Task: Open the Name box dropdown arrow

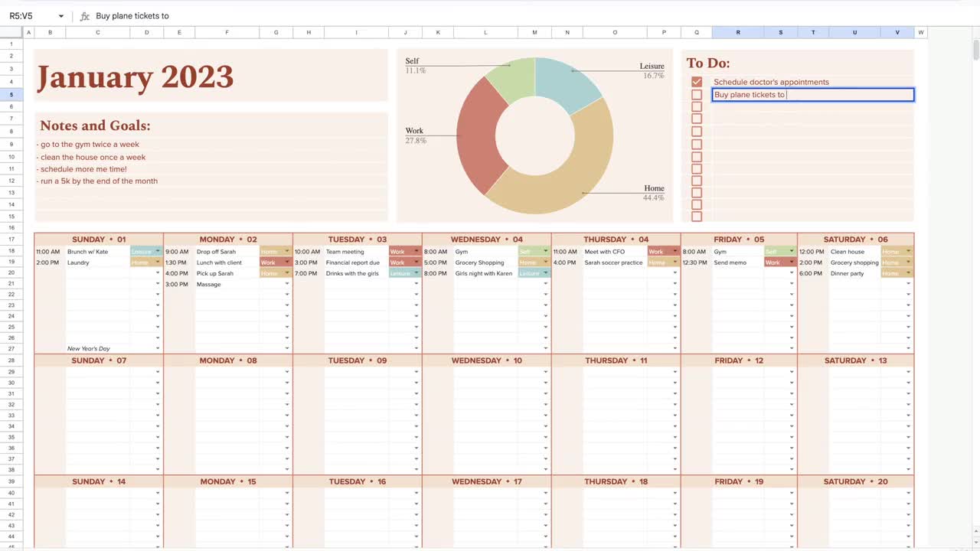Action: click(61, 16)
